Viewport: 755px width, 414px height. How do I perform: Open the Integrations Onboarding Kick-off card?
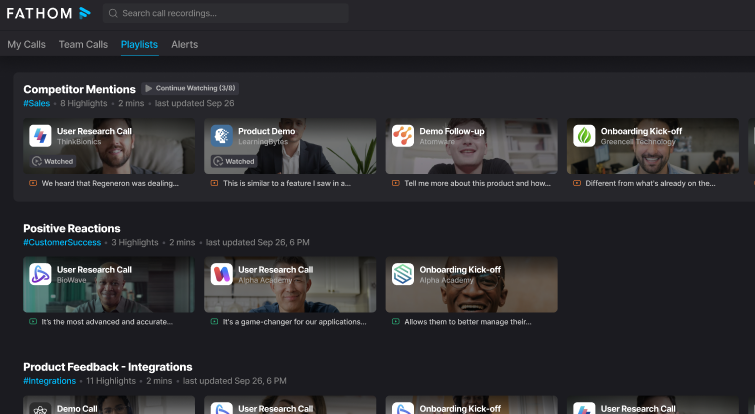tap(471, 405)
